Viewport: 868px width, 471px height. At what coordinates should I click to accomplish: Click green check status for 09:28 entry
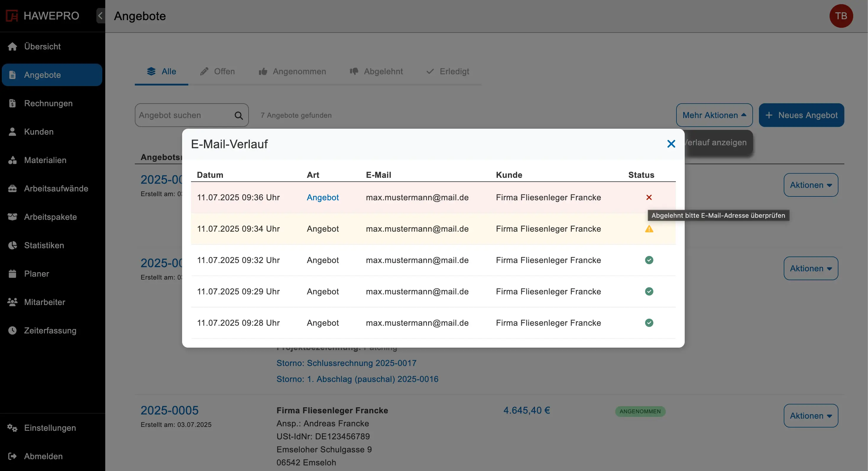pos(649,323)
